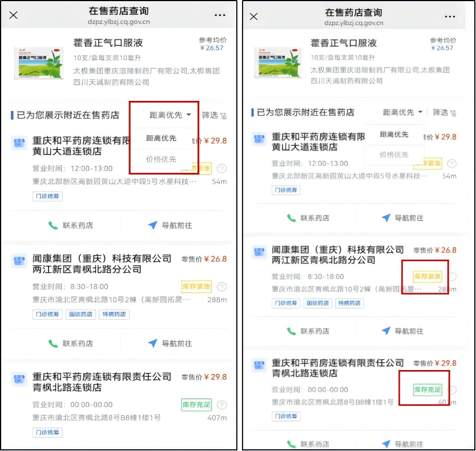
Task: Expand the right 距离优先 sort dropdown arrow
Action: [421, 112]
